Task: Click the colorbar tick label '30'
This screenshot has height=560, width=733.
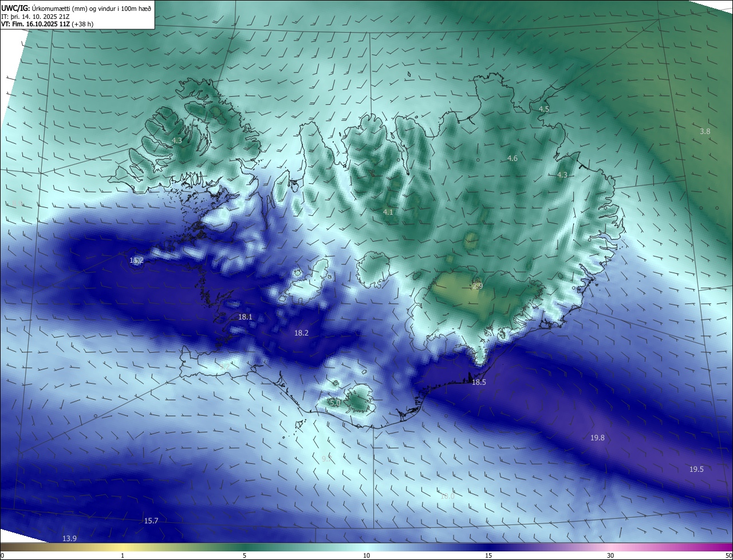Action: pyautogui.click(x=610, y=555)
